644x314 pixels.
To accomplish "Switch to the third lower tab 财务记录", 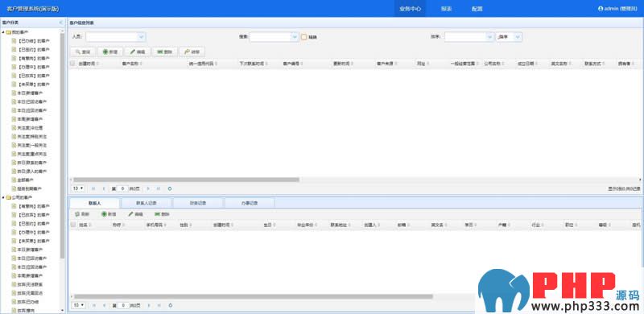I will click(198, 203).
